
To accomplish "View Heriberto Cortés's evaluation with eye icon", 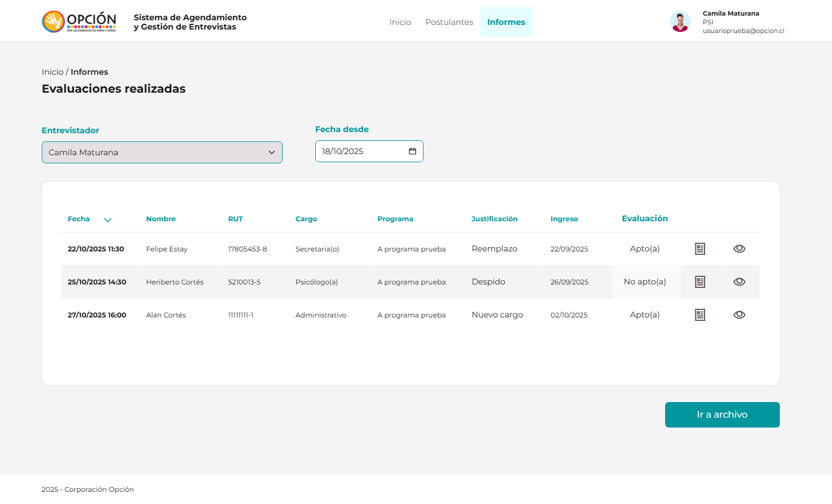I will click(x=739, y=282).
